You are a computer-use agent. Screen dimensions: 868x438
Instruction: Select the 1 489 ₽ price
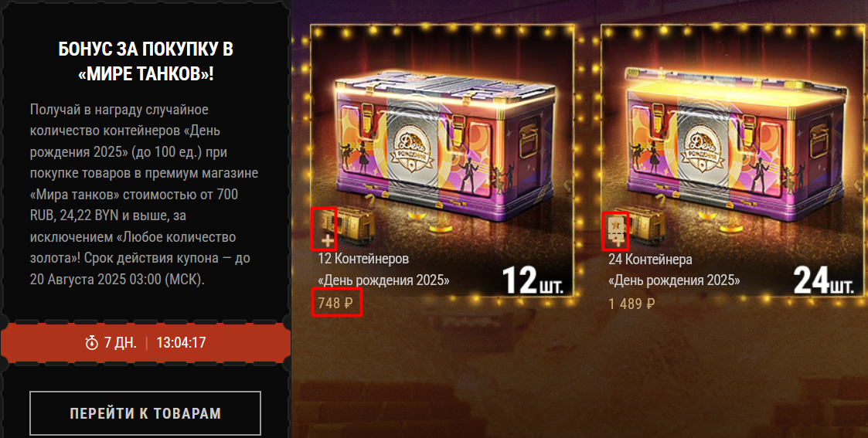tap(631, 304)
